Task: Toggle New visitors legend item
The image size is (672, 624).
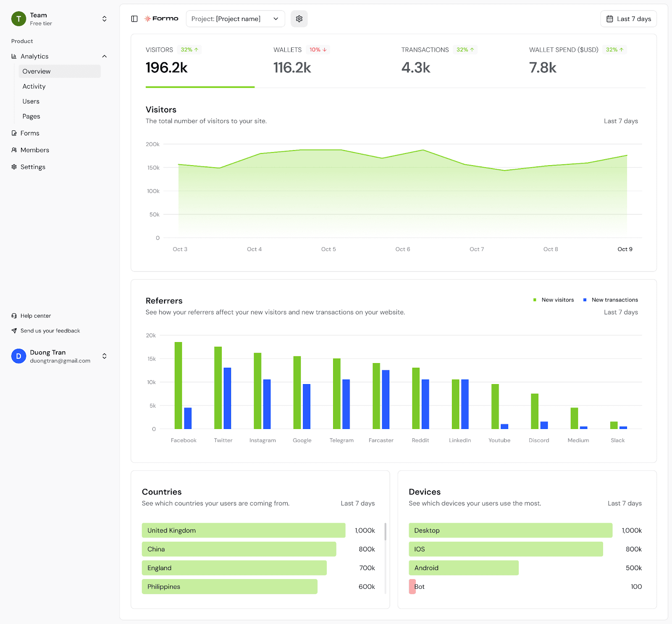Action: pyautogui.click(x=553, y=300)
